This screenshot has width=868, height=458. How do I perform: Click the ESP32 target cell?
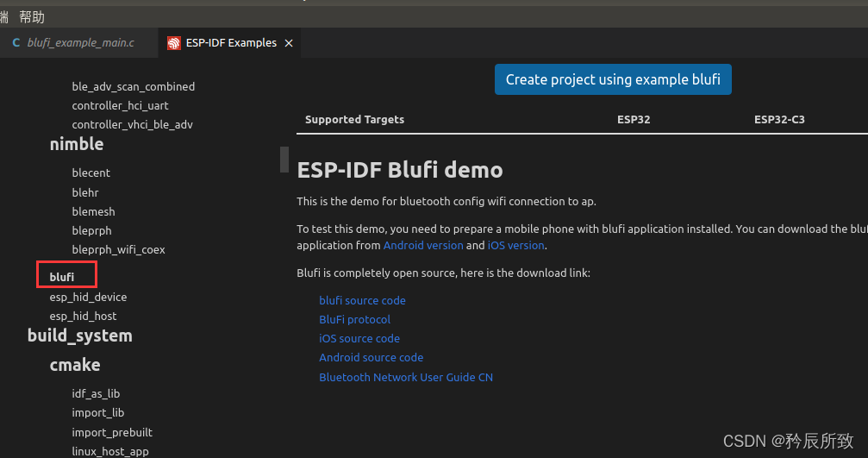coord(634,120)
